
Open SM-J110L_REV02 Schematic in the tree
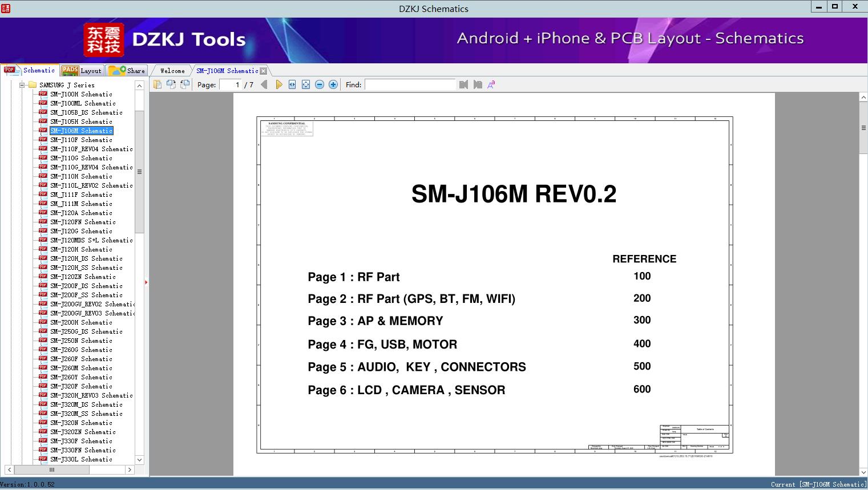pyautogui.click(x=91, y=185)
